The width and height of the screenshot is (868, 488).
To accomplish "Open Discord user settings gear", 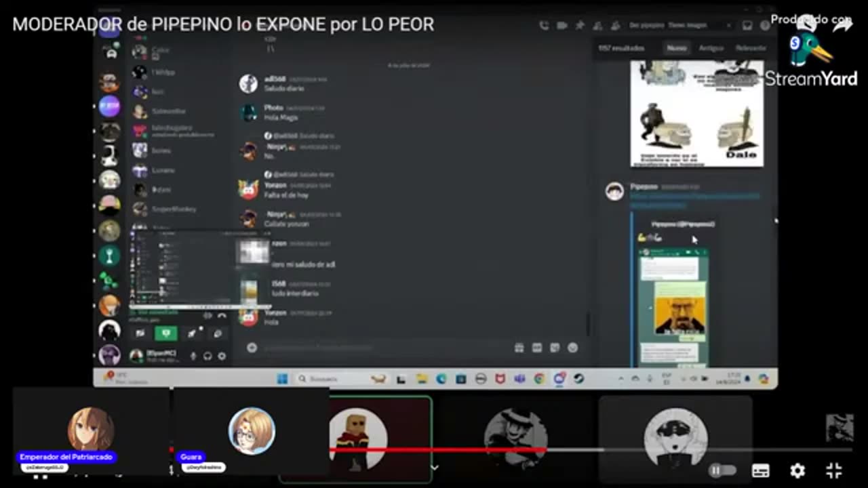I will click(x=222, y=355).
